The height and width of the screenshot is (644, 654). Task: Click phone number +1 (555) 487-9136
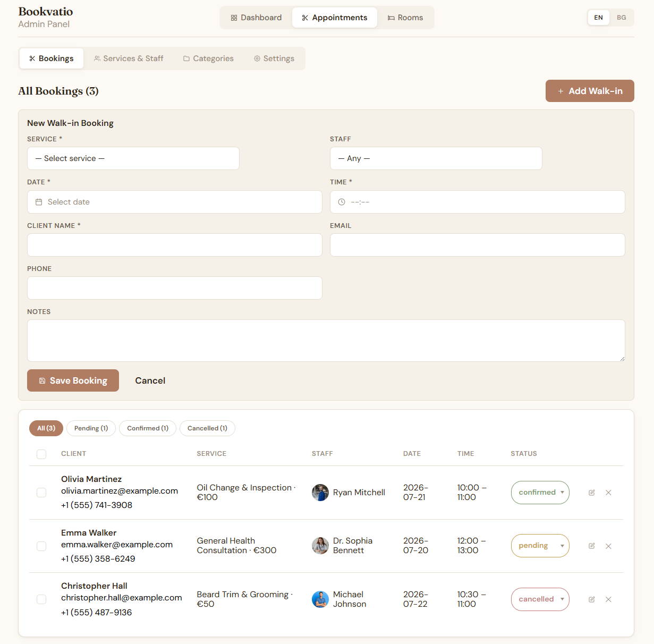click(x=97, y=613)
